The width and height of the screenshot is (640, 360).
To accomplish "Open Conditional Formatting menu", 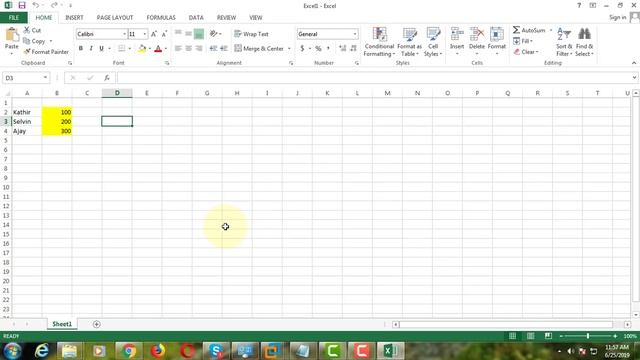I will (x=379, y=42).
